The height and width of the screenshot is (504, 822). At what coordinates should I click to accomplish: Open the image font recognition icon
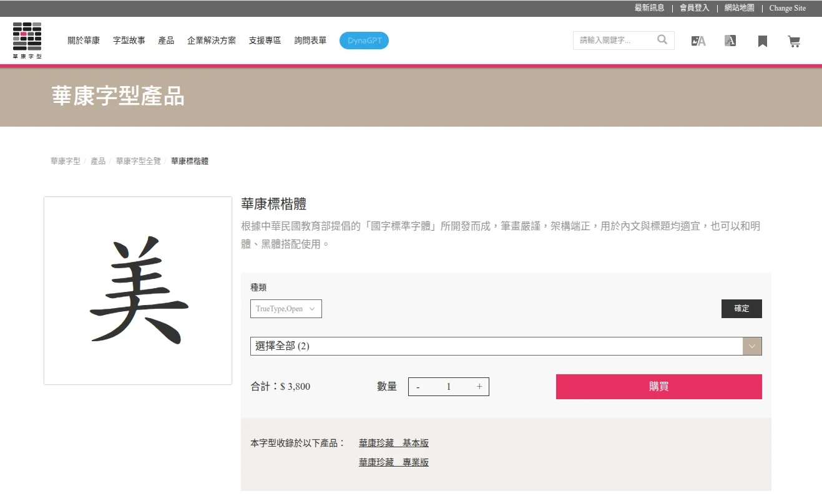[x=698, y=41]
